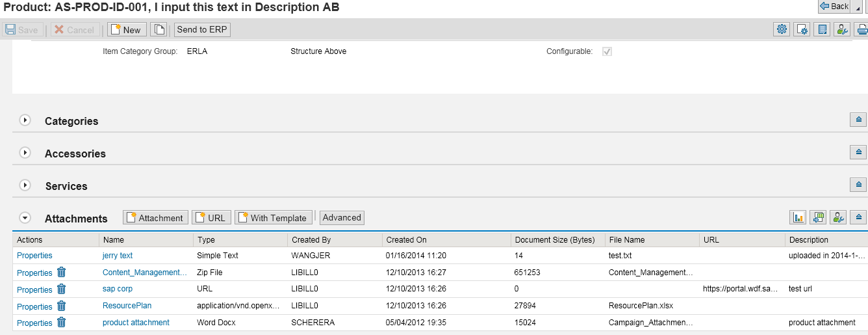
Task: Click the gear settings icon in top toolbar
Action: click(x=782, y=29)
